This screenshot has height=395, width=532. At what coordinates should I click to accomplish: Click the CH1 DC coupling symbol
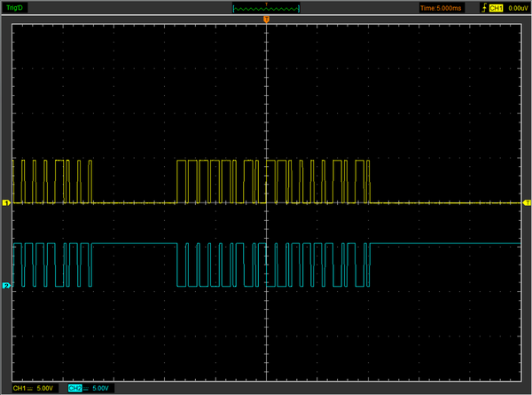click(30, 388)
